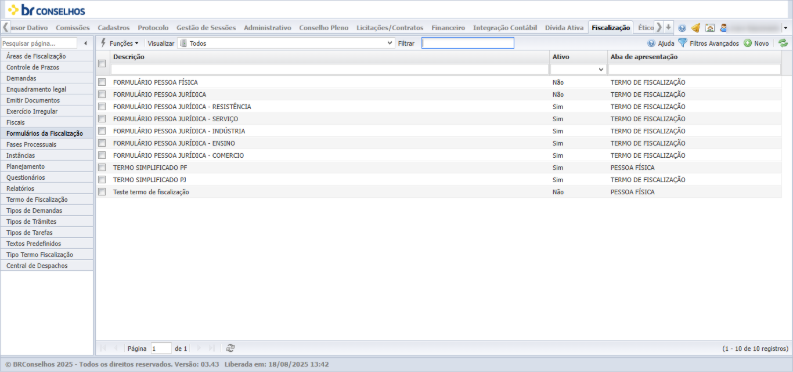Toggle the select-all checkbox in the header

[x=102, y=63]
